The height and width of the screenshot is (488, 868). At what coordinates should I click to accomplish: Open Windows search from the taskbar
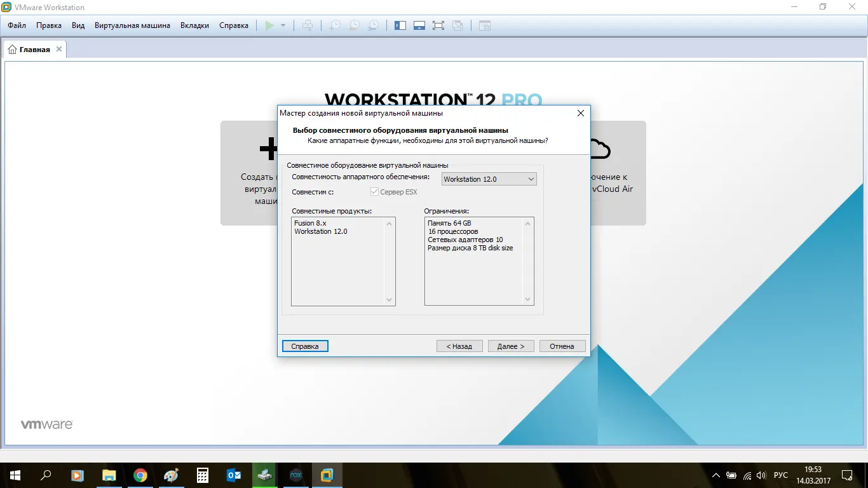pos(46,475)
